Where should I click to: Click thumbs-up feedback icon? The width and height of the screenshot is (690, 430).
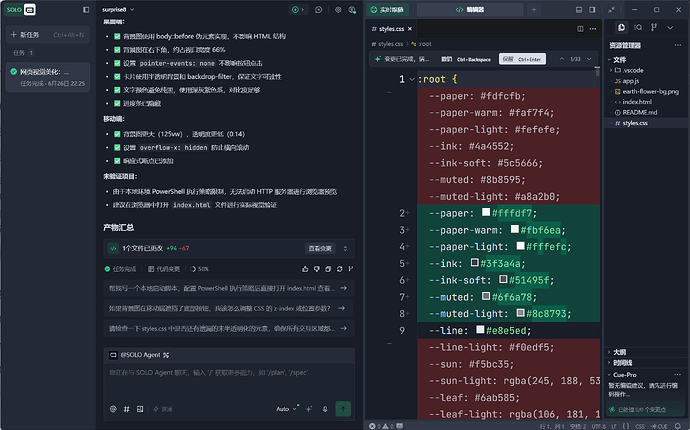point(305,269)
